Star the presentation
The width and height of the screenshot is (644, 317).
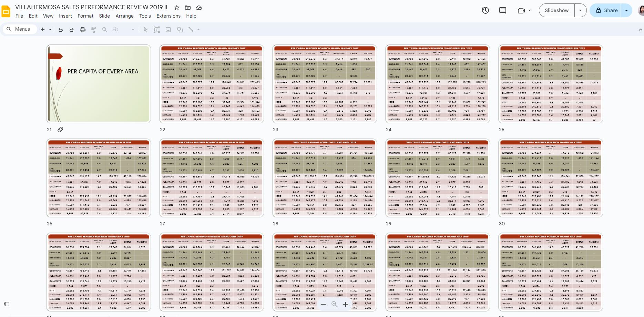point(177,8)
